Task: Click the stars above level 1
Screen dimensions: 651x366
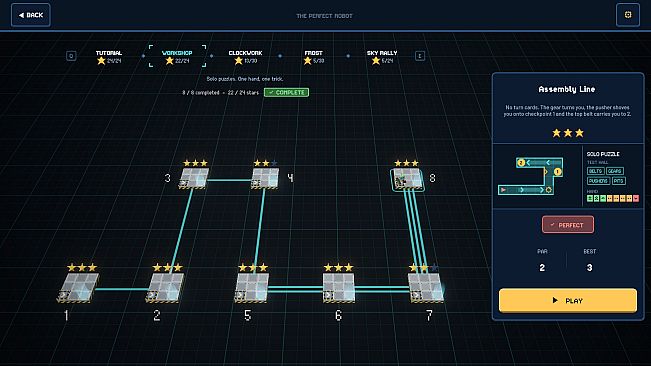Action: click(82, 268)
